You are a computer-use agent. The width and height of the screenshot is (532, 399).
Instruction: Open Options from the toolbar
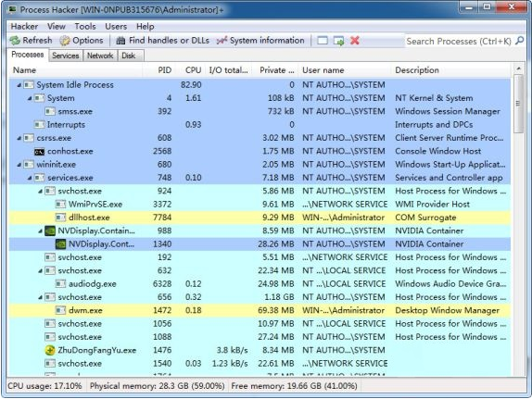[82, 41]
